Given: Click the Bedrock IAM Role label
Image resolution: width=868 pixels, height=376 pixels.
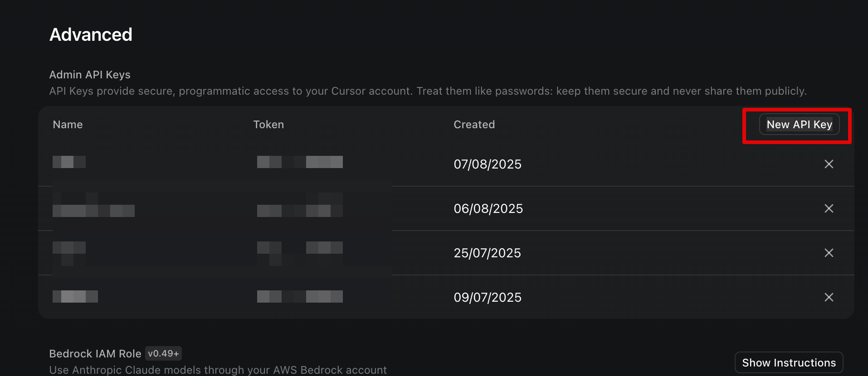Looking at the screenshot, I should click(x=95, y=354).
